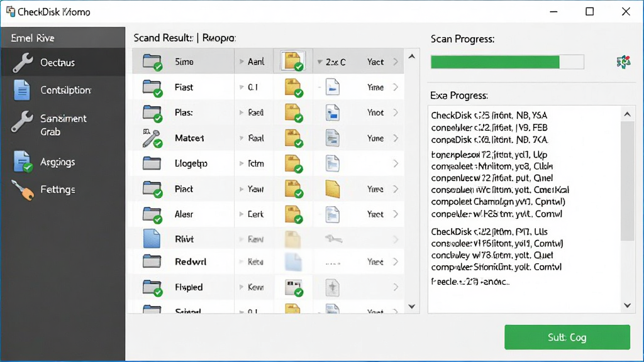Click the checked package icon in Piact row
This screenshot has height=362, width=644.
[293, 189]
